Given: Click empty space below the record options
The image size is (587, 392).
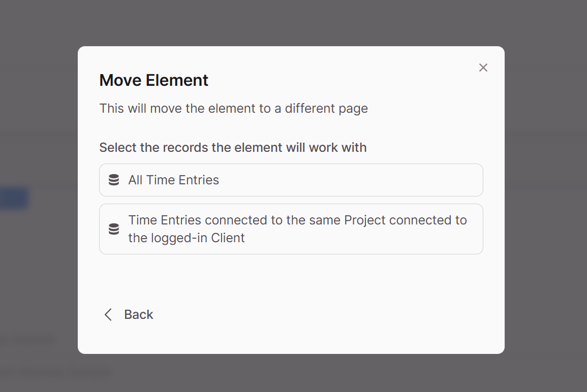Looking at the screenshot, I should 291,277.
